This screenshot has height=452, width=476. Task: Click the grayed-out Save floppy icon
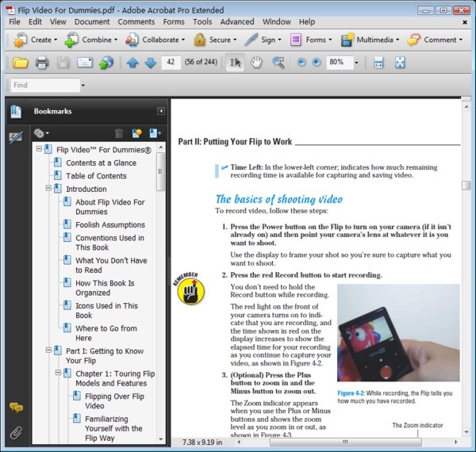coord(63,63)
